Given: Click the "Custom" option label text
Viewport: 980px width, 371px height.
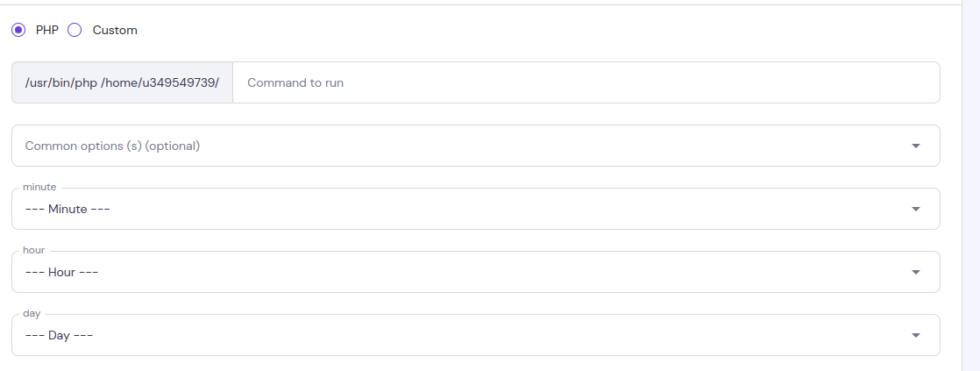Looking at the screenshot, I should click(x=115, y=30).
